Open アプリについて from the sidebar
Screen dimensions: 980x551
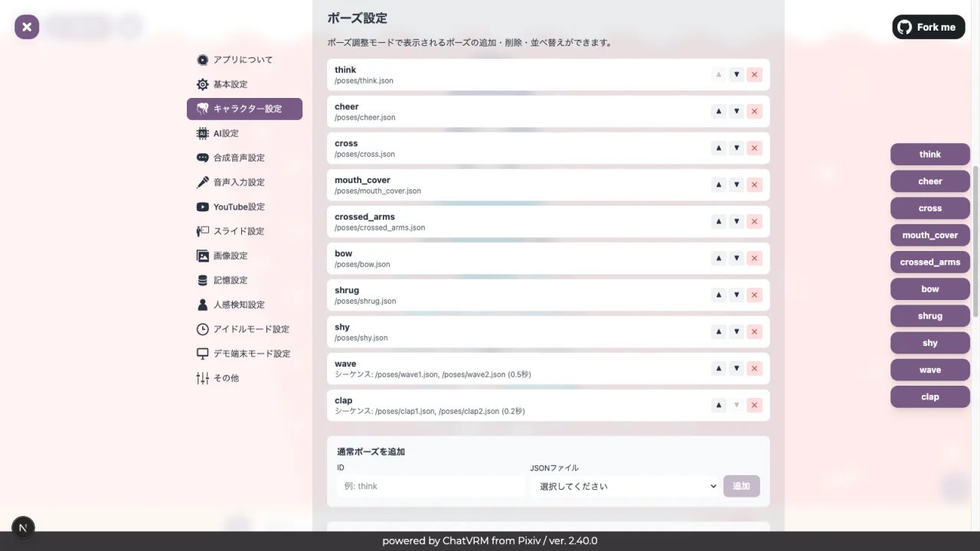coord(243,60)
